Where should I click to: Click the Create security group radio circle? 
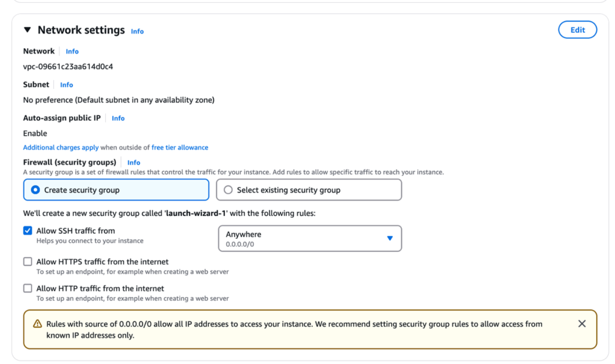(x=35, y=190)
